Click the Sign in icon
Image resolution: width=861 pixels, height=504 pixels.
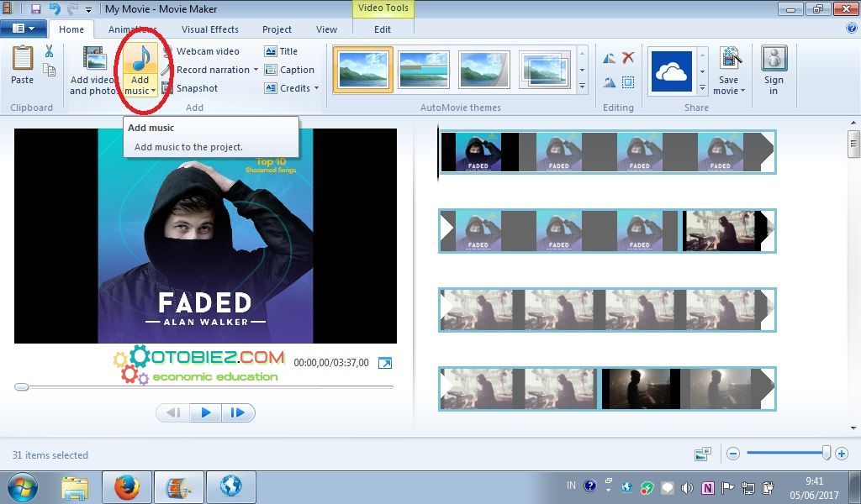tap(774, 59)
